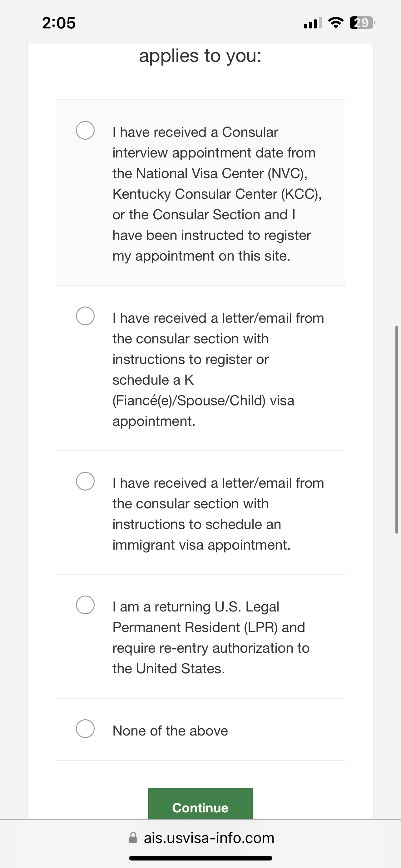The height and width of the screenshot is (868, 401).
Task: Click the 'applies to you:' heading
Action: [x=200, y=56]
